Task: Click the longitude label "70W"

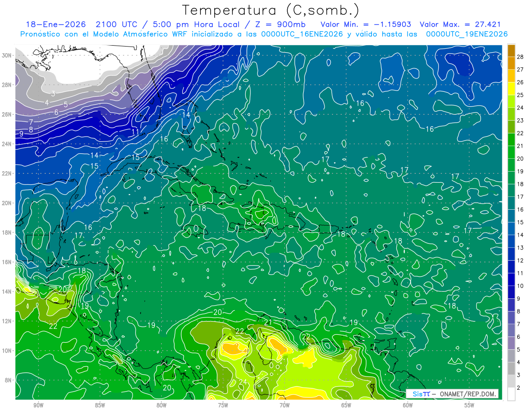Action: pyautogui.click(x=285, y=406)
